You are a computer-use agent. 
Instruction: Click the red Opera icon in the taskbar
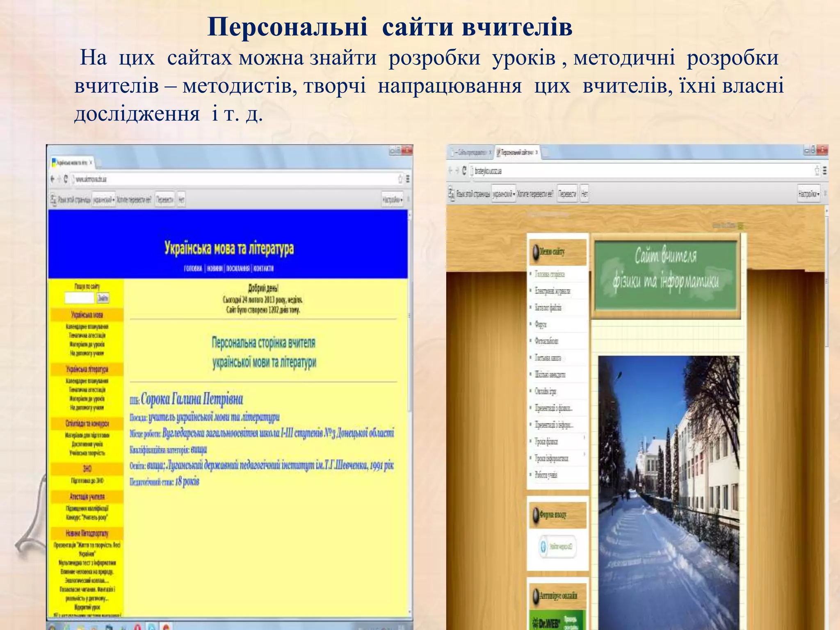click(138, 626)
